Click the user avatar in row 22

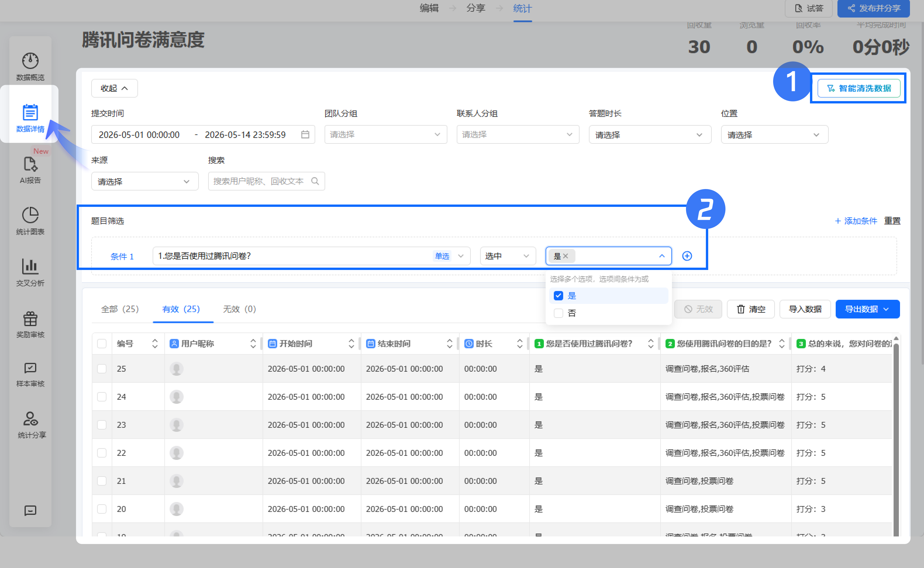click(x=176, y=453)
